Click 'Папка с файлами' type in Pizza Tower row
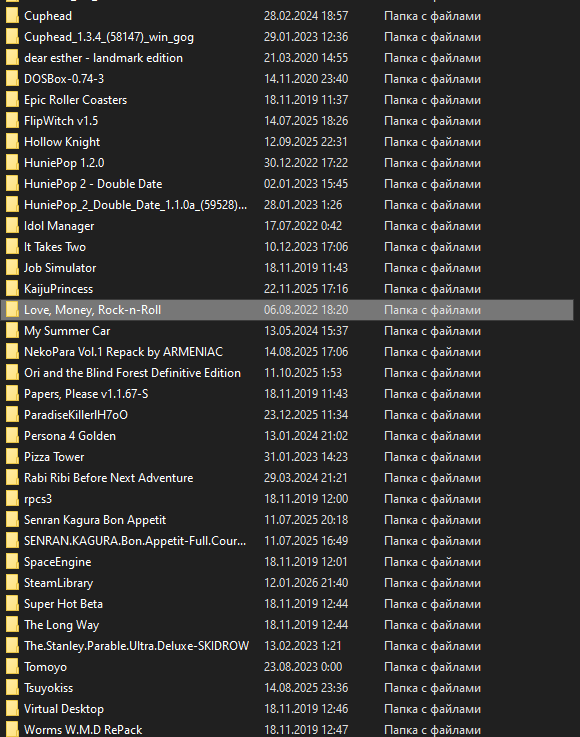The height and width of the screenshot is (737, 580). click(x=432, y=457)
